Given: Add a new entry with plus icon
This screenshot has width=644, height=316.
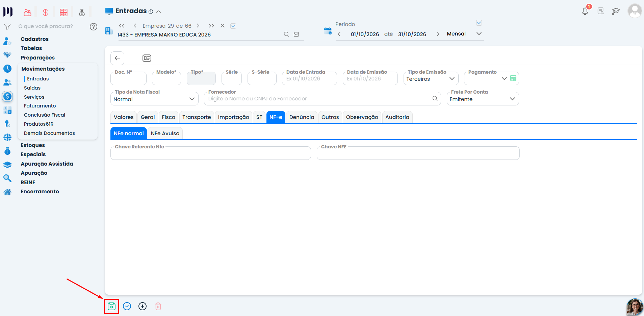Looking at the screenshot, I should coord(143,306).
